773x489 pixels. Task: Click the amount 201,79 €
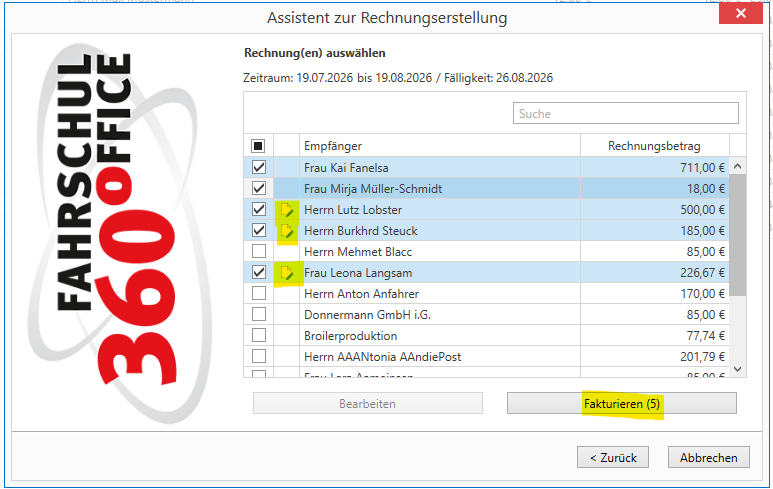tap(703, 356)
